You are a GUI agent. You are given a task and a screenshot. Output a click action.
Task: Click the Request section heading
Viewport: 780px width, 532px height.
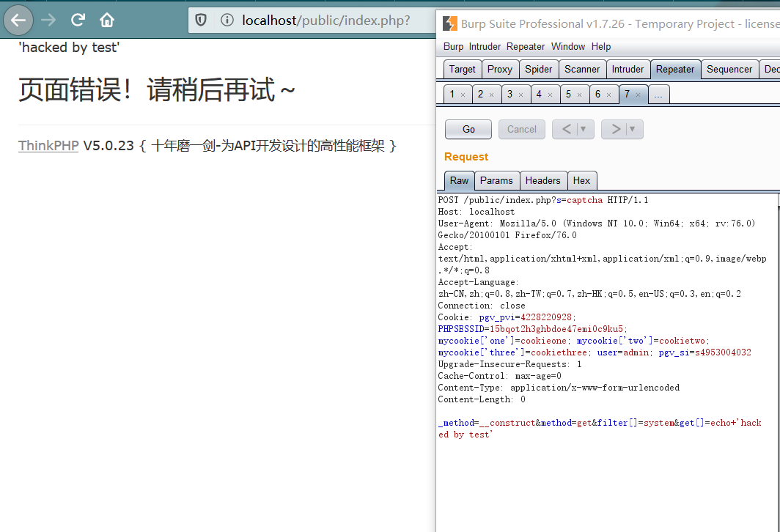[x=466, y=157]
